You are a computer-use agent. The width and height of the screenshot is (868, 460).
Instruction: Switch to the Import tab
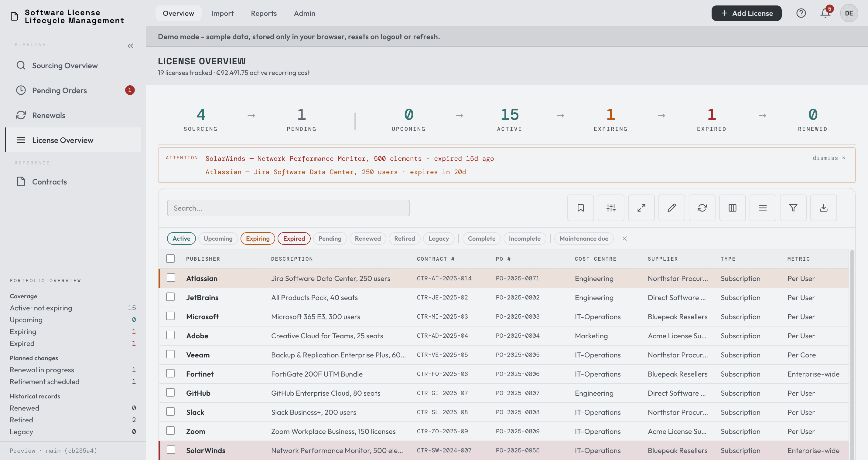(222, 13)
